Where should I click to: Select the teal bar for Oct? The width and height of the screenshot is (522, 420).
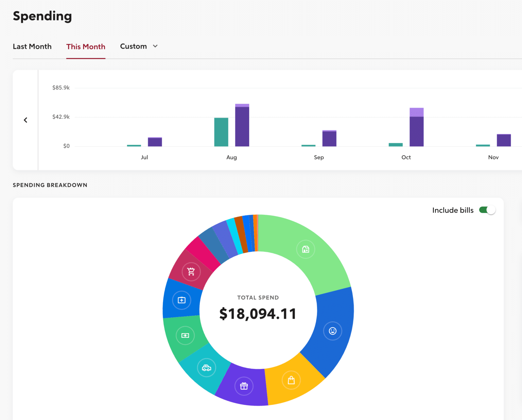point(396,145)
